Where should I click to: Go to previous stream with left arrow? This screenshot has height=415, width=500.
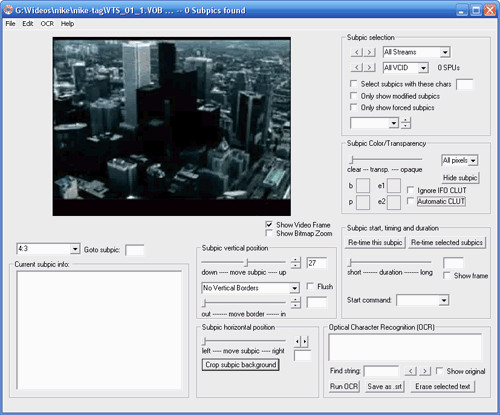tap(357, 52)
